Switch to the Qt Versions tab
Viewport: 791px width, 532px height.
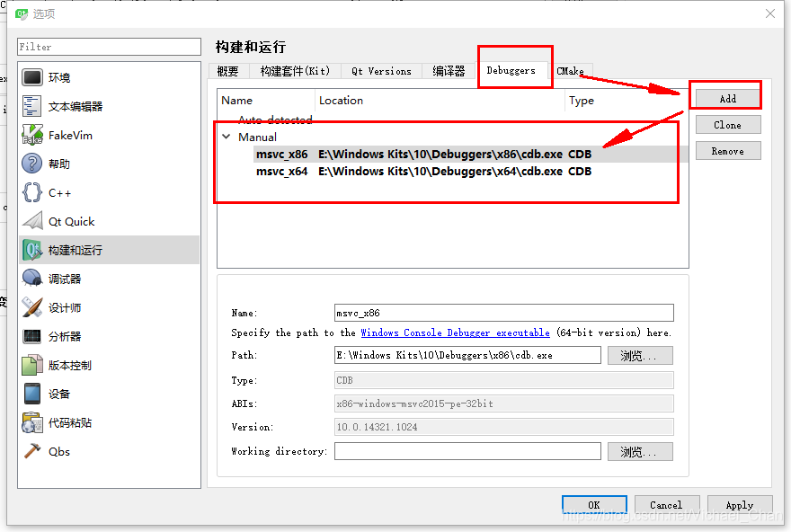382,71
